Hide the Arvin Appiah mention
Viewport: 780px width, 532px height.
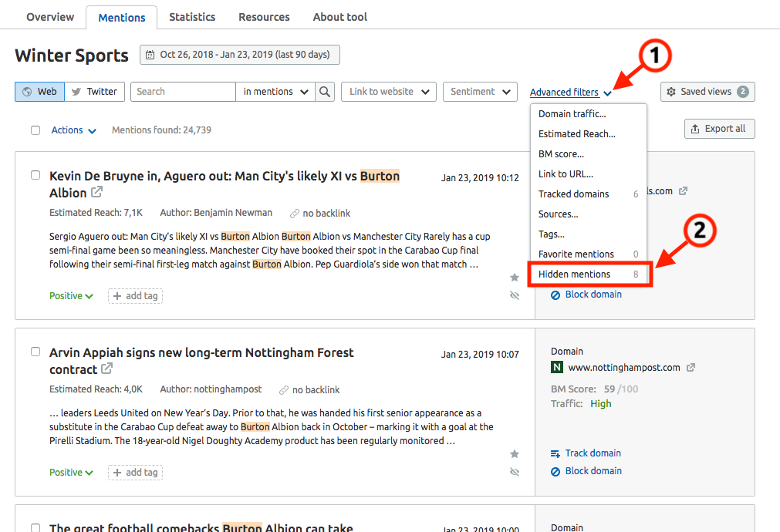pyautogui.click(x=515, y=472)
